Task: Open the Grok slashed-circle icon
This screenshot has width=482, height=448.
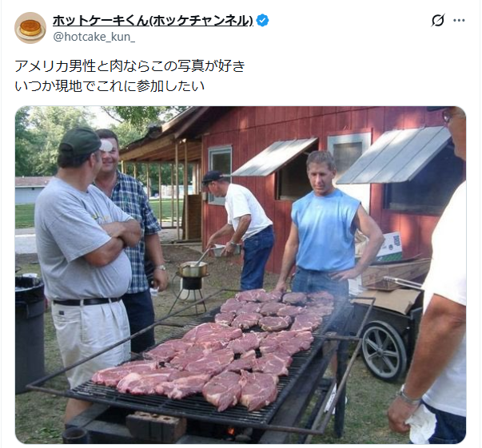Action: tap(437, 21)
